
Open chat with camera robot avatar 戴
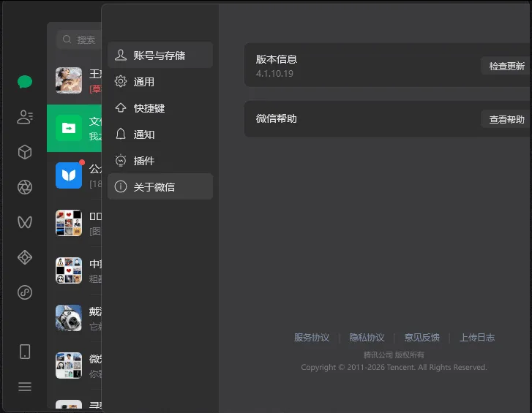75,318
